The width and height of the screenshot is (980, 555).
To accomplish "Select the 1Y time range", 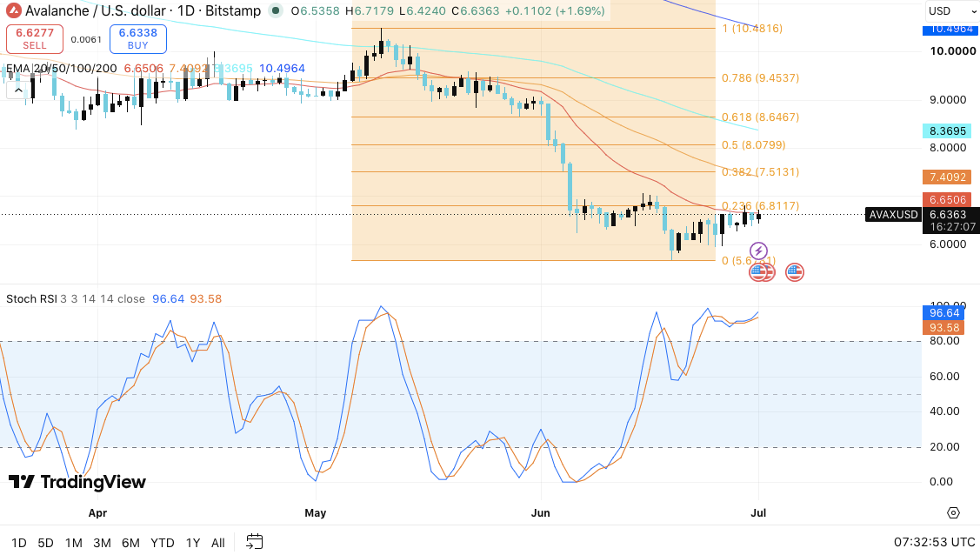I will [193, 543].
